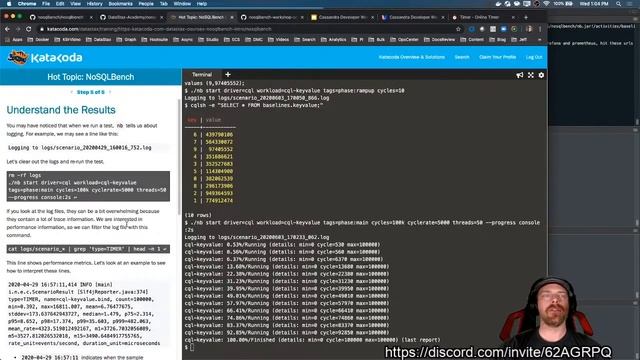Click the first Chrome extension icon after star

(x=472, y=29)
